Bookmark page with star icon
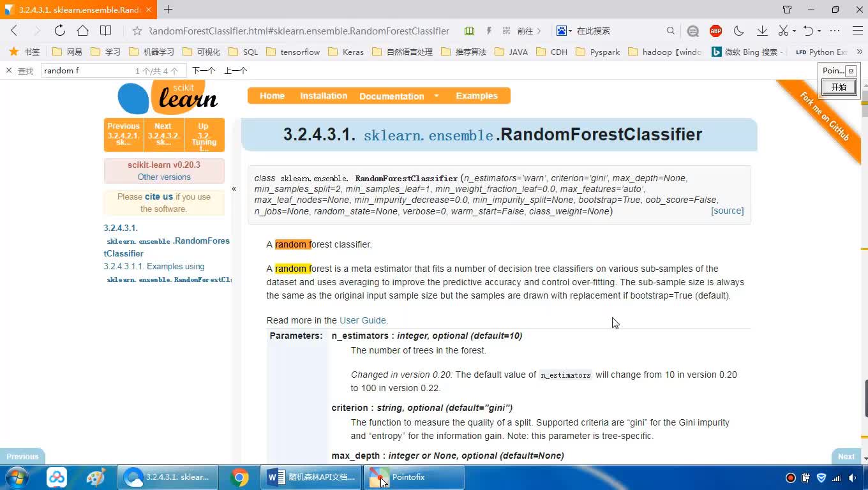868x490 pixels. [x=137, y=31]
